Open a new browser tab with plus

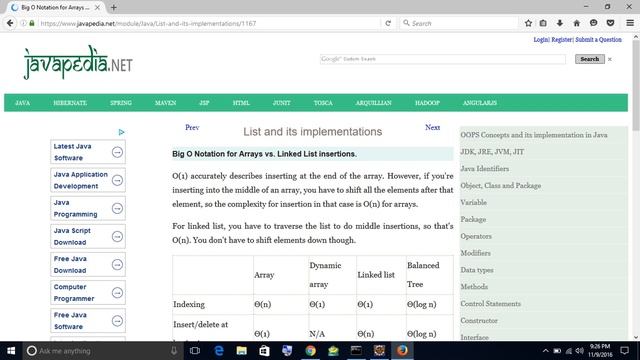[x=113, y=7]
